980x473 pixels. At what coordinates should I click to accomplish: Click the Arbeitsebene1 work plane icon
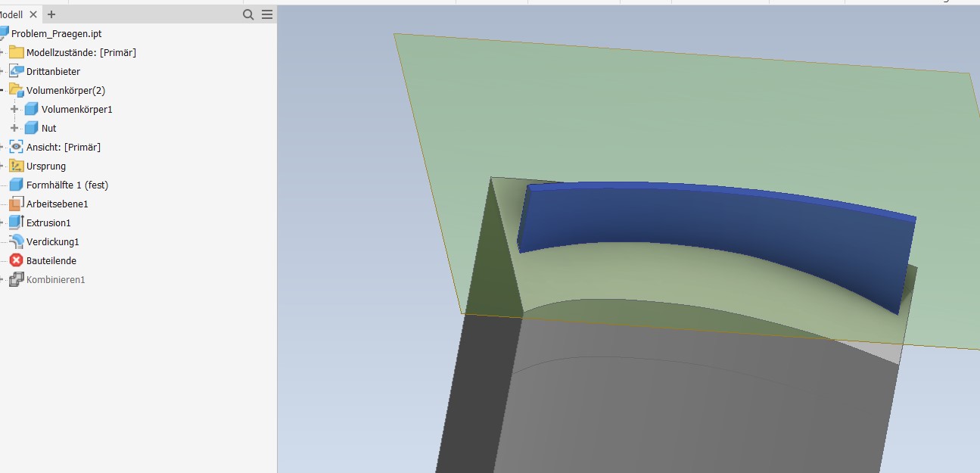17,204
